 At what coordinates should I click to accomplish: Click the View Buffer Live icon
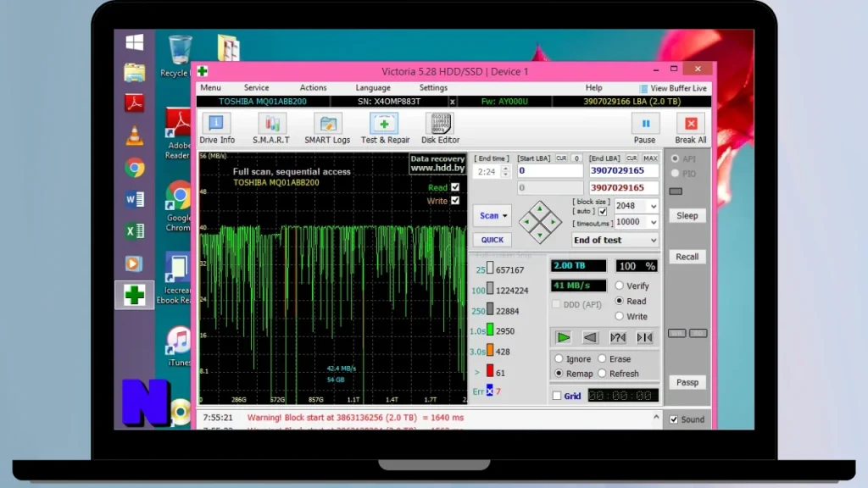(643, 88)
